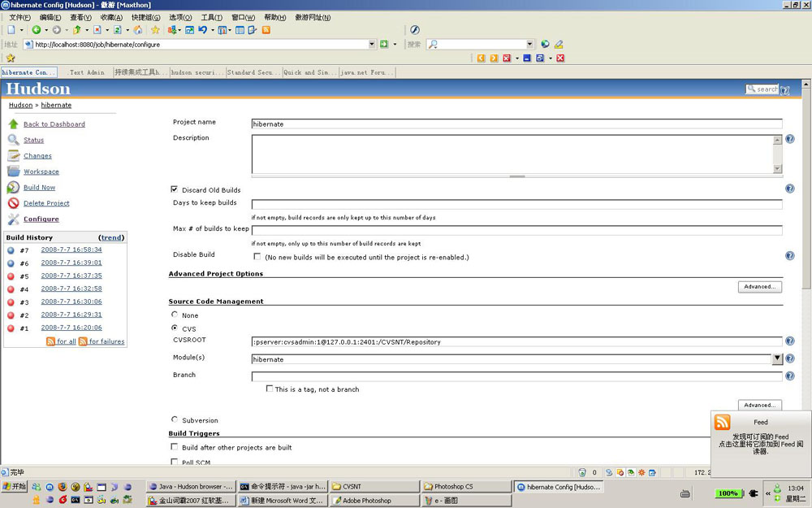Screen dimensions: 812x508
Task: Uncheck the Discard Old Builds checkbox
Action: point(175,189)
